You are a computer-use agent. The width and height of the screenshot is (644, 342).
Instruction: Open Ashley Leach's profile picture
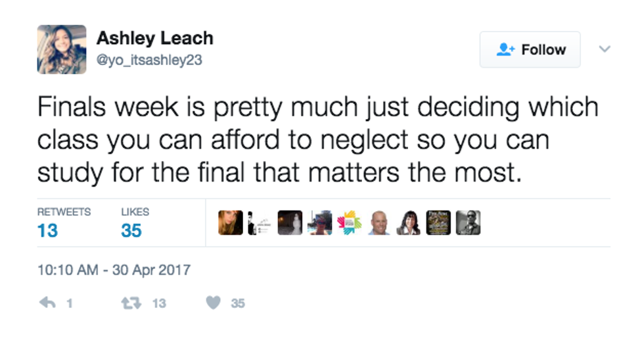tap(62, 49)
